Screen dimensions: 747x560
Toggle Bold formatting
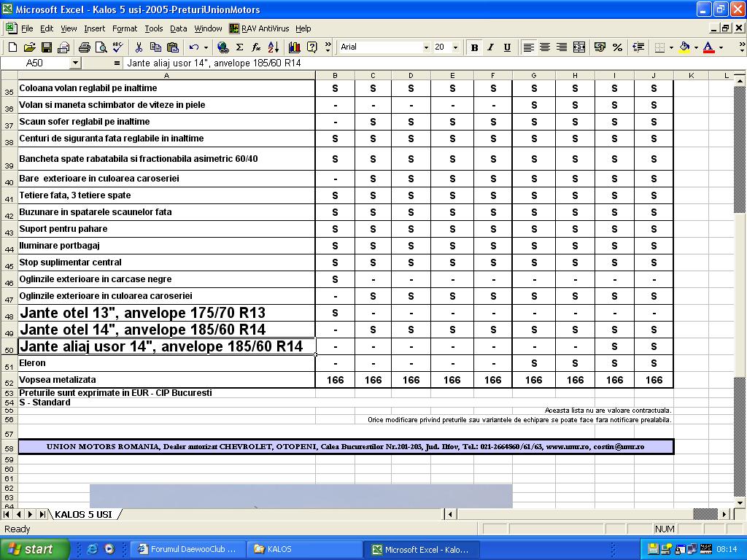pos(474,47)
